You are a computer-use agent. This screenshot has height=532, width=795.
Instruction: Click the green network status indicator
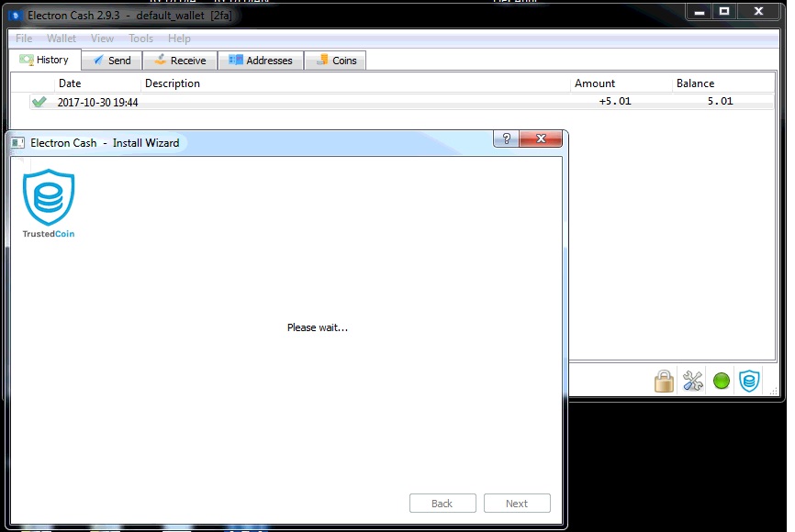[721, 381]
